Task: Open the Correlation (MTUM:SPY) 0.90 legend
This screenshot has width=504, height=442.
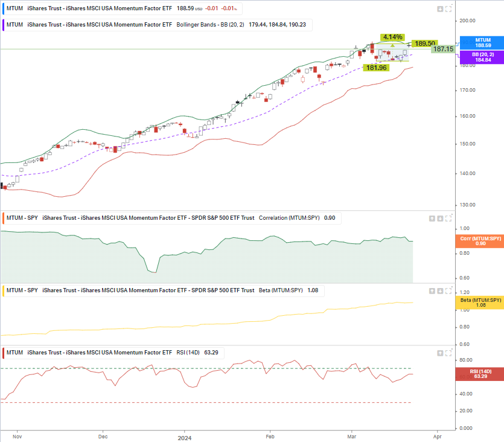Action: click(x=171, y=218)
